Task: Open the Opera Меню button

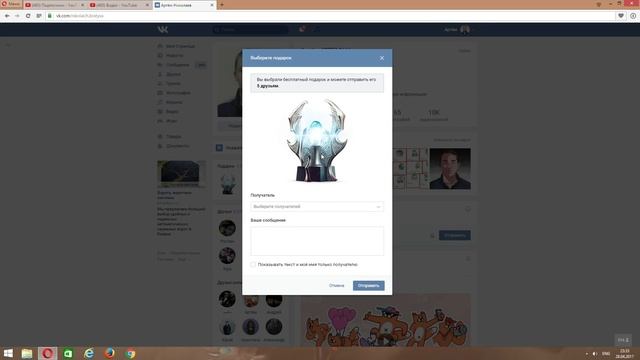Action: click(x=11, y=4)
